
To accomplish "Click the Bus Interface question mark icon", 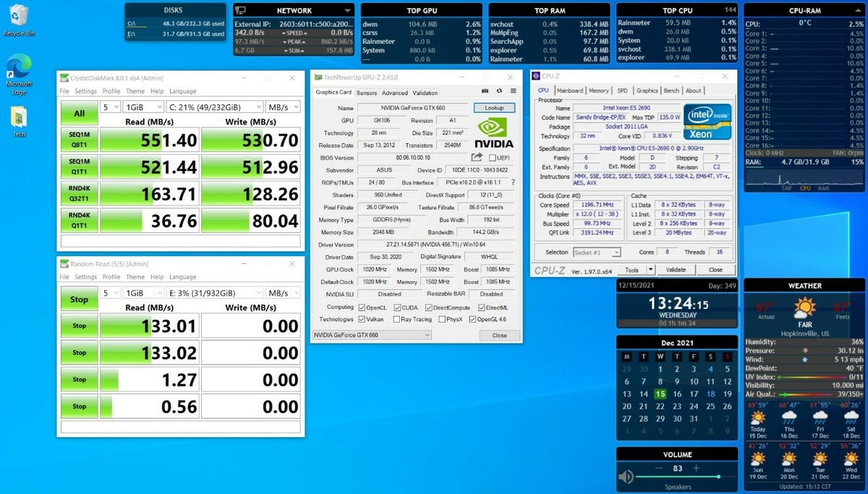I will point(513,182).
